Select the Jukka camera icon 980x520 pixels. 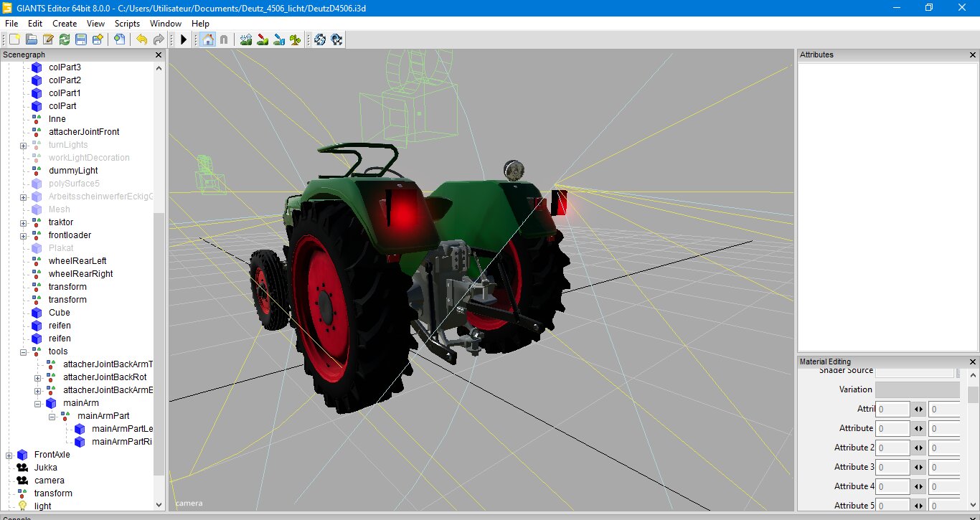(x=22, y=468)
